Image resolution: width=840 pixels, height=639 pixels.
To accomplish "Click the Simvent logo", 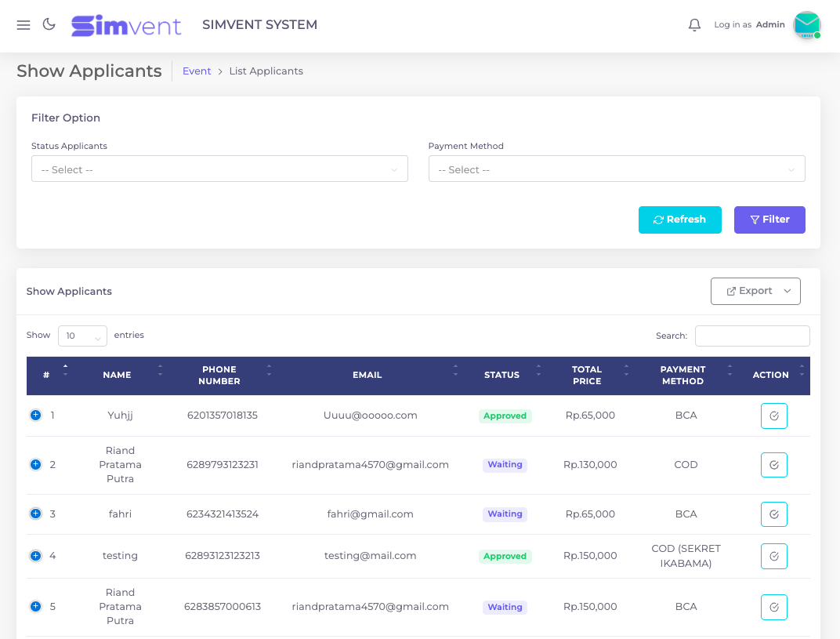I will tap(126, 26).
